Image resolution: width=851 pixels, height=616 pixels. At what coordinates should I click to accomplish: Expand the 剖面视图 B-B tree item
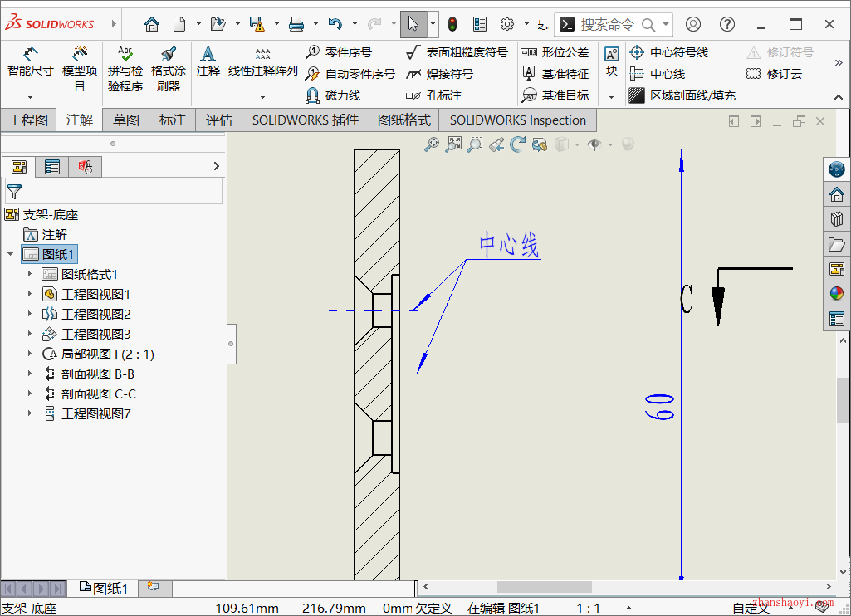pyautogui.click(x=29, y=374)
